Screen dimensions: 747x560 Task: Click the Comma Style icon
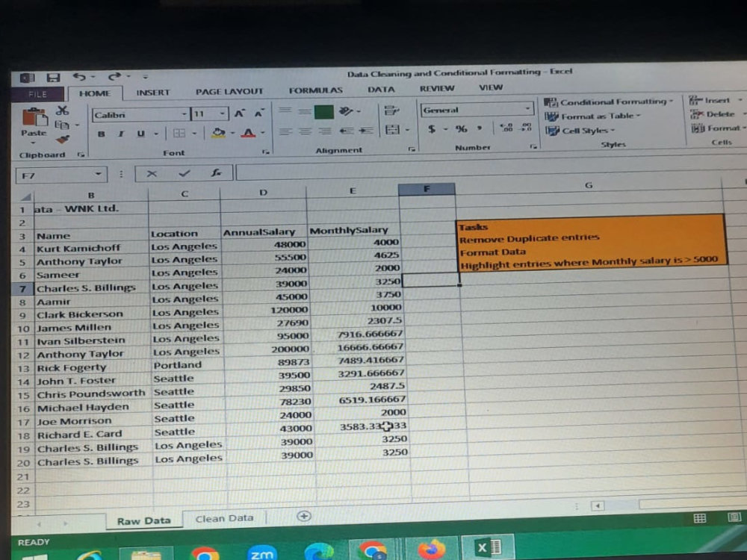coord(480,128)
